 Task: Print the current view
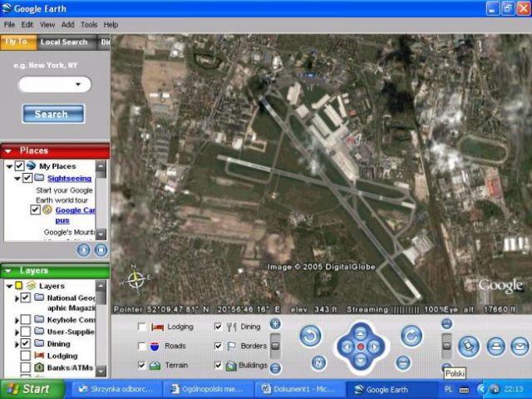(x=495, y=347)
